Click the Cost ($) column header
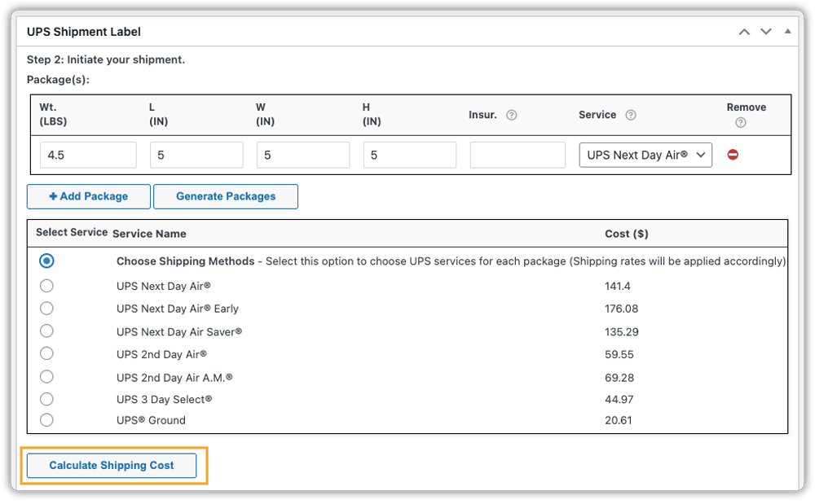The height and width of the screenshot is (504, 815). pyautogui.click(x=626, y=234)
